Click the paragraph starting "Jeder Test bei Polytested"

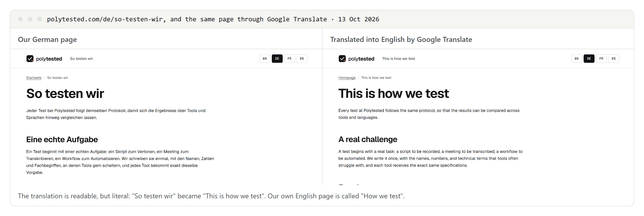pos(116,114)
